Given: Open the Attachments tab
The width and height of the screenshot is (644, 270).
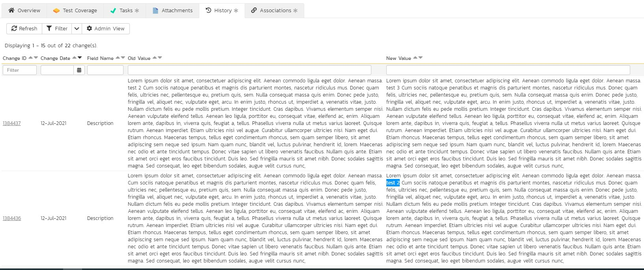Looking at the screenshot, I should point(172,11).
